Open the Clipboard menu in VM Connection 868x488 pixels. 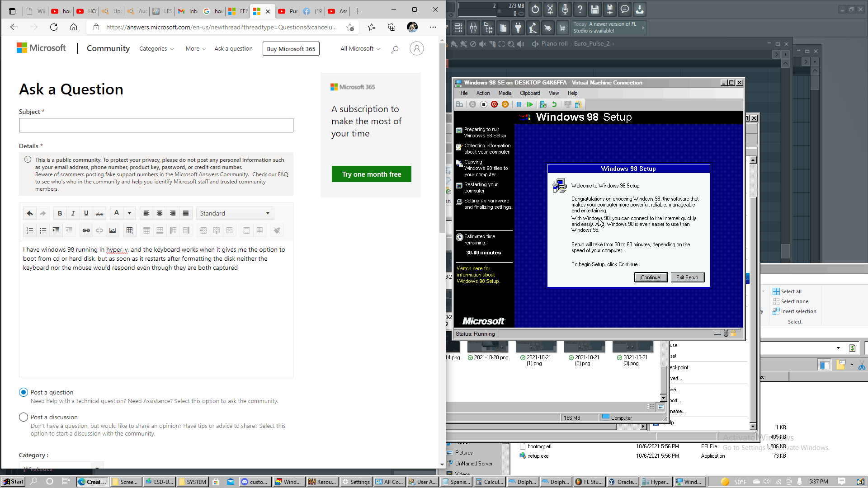coord(530,93)
